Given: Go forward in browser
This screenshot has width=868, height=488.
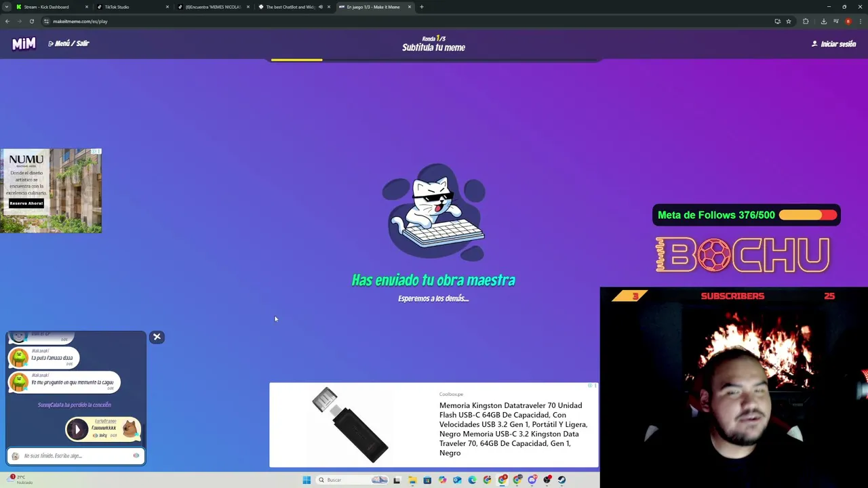Looking at the screenshot, I should pyautogui.click(x=20, y=21).
